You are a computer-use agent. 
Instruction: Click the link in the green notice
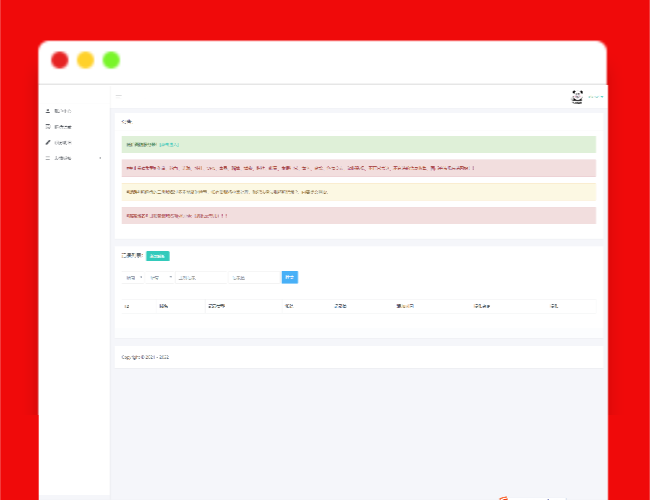click(169, 145)
